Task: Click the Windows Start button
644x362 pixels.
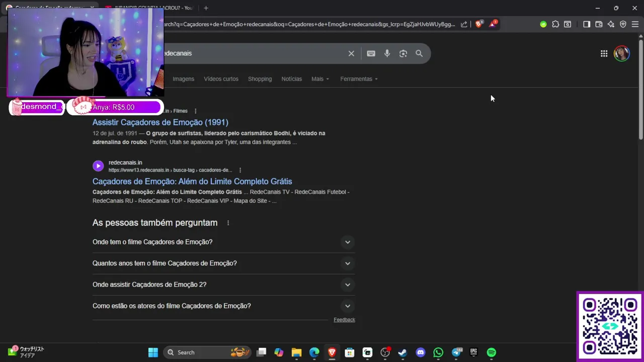Action: (x=153, y=352)
